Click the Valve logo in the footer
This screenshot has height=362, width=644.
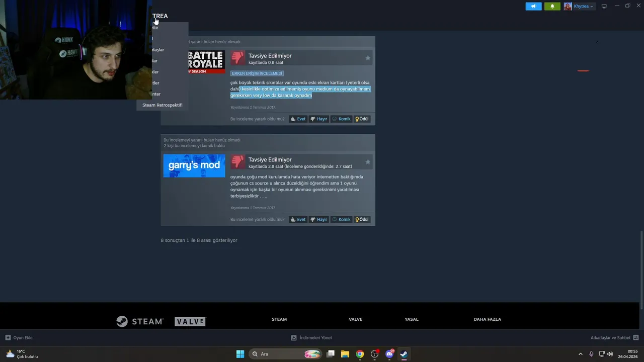click(x=190, y=321)
